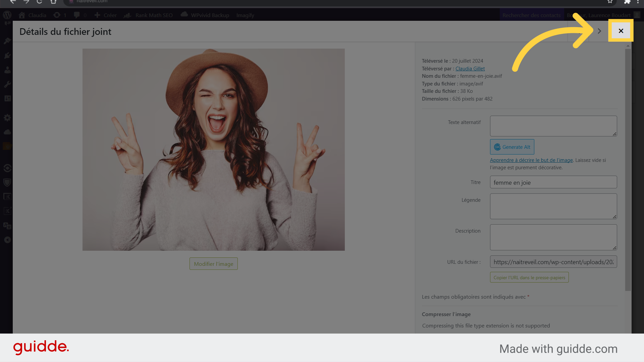Viewport: 644px width, 362px height.
Task: Open the Users icon in sidebar
Action: 7,70
